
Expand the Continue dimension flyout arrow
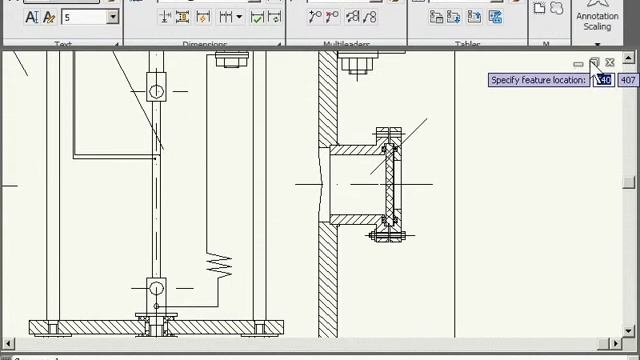click(x=239, y=17)
